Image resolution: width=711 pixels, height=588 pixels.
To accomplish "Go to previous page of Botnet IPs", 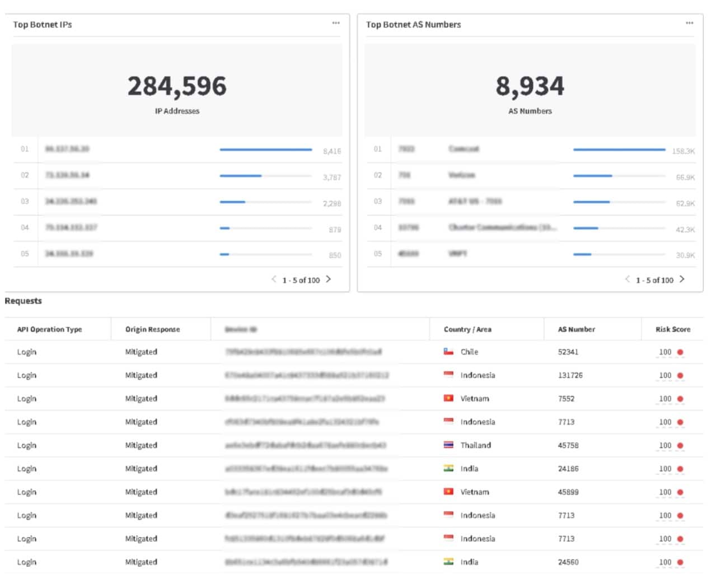I will 274,279.
